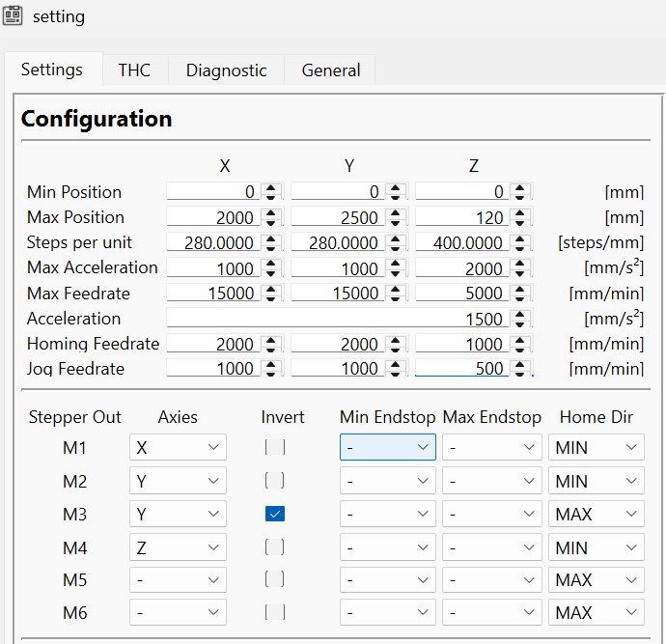The image size is (666, 644).
Task: Open the M1 Axies dropdown
Action: (x=178, y=447)
